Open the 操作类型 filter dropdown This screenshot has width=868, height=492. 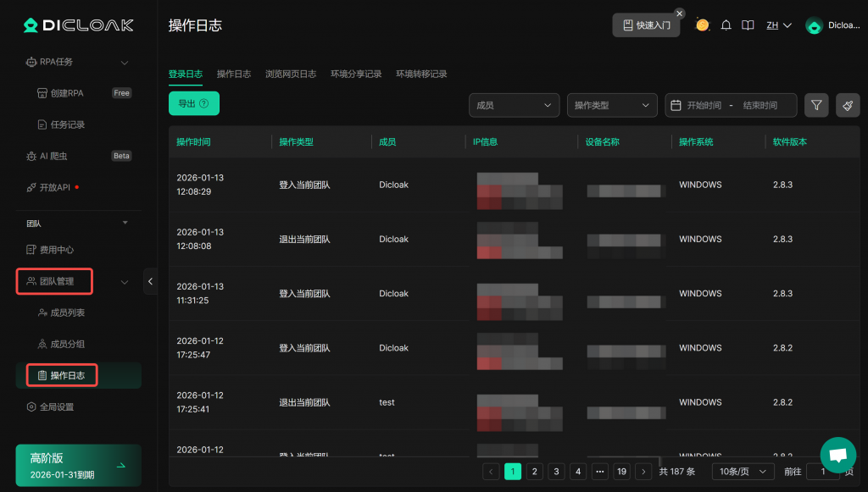coord(612,105)
